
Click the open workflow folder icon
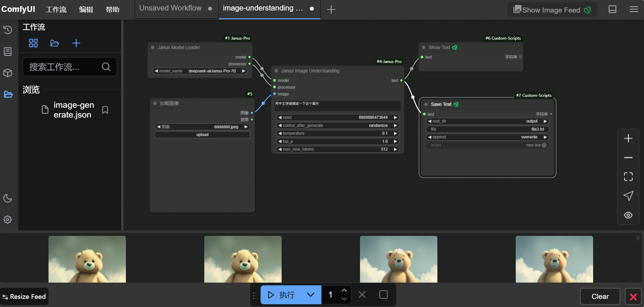(x=55, y=43)
